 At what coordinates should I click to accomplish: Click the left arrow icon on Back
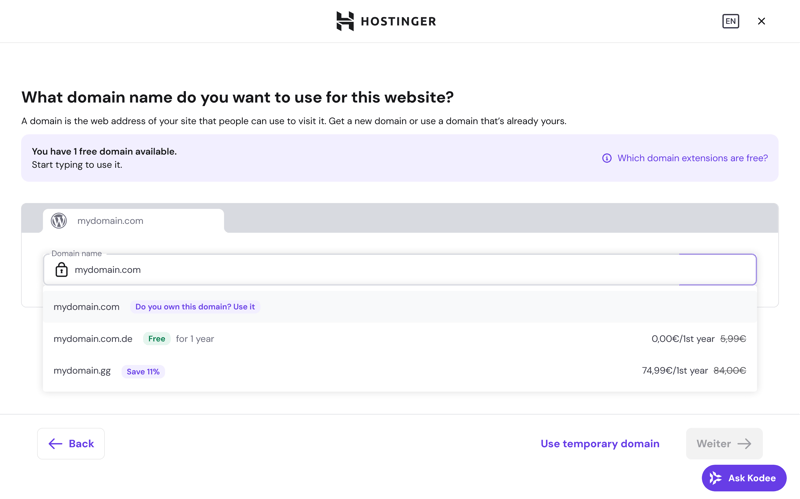pos(55,444)
